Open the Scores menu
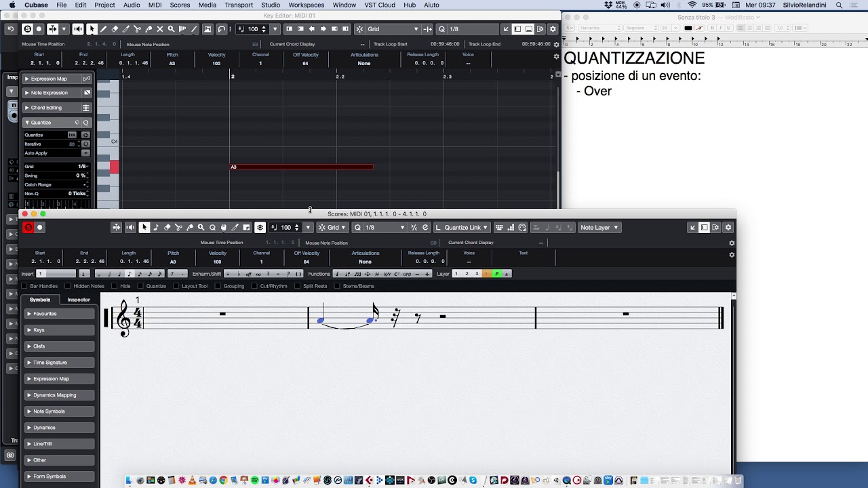This screenshot has height=488, width=868. tap(180, 5)
